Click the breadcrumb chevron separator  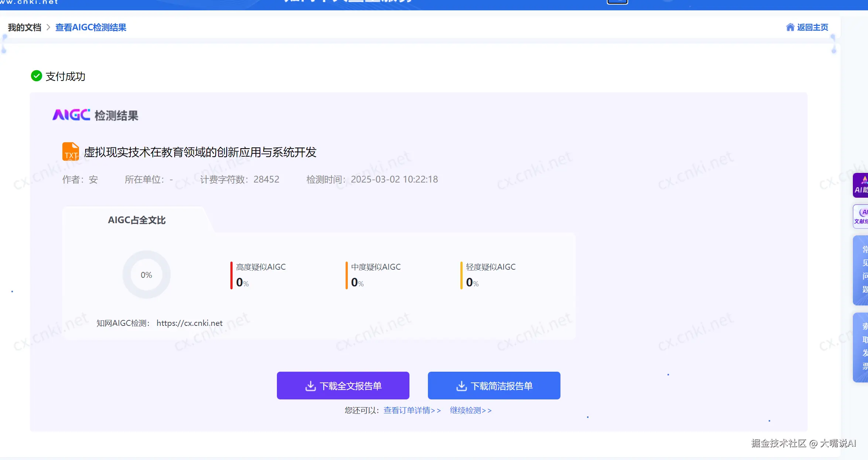(x=48, y=28)
